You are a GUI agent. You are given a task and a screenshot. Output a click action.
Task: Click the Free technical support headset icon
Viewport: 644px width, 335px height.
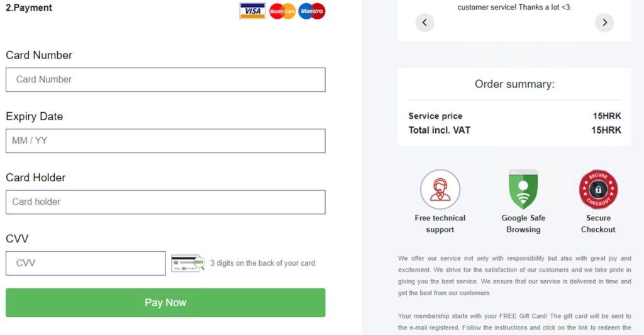[440, 190]
